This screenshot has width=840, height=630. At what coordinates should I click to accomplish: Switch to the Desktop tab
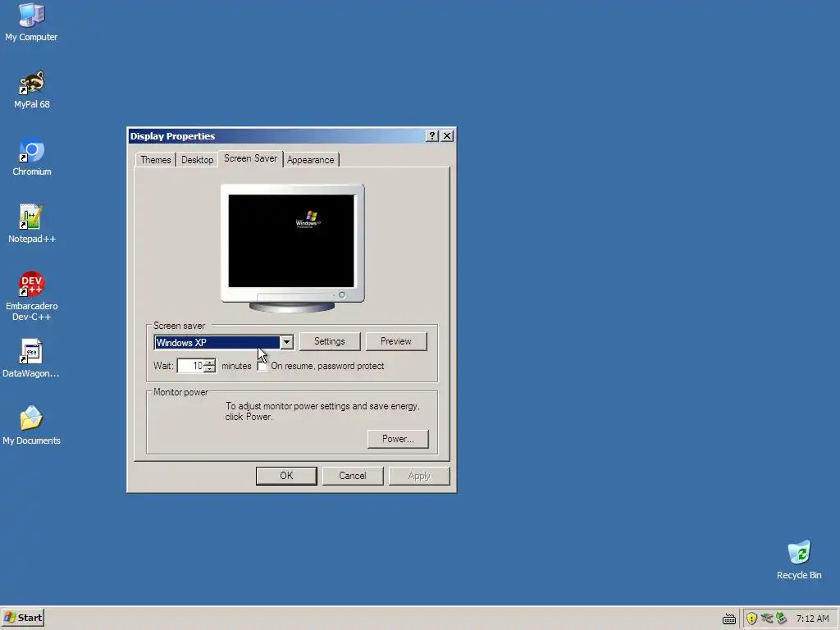pyautogui.click(x=197, y=160)
